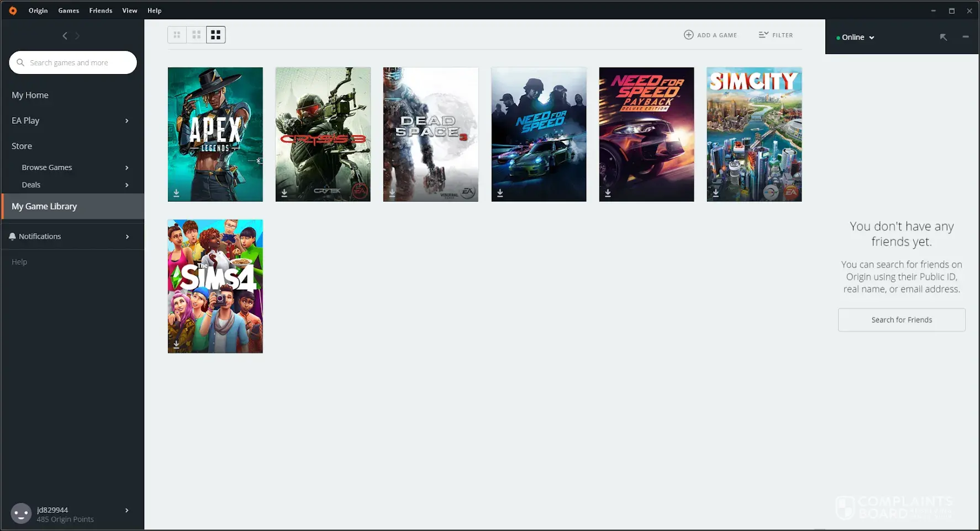Click the Add a Game plus icon
This screenshot has height=531, width=980.
(x=688, y=35)
